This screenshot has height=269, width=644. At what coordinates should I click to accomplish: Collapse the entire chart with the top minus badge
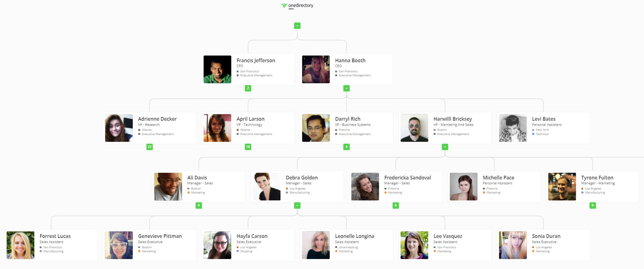click(297, 25)
